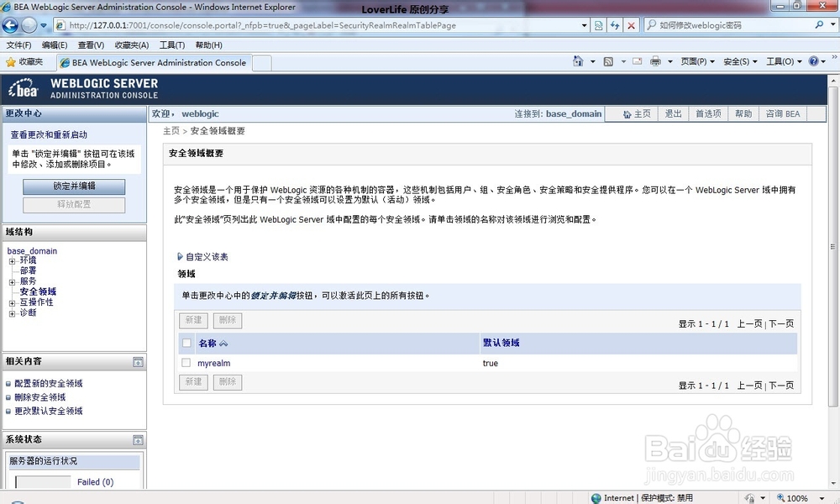Click the Print icon on browser toolbar
The width and height of the screenshot is (840, 504).
click(656, 62)
